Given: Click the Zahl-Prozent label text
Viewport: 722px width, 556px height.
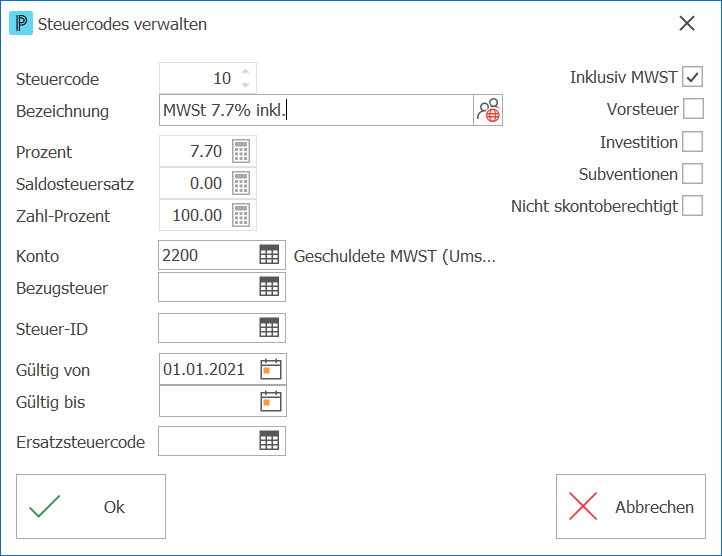Looking at the screenshot, I should [x=63, y=216].
